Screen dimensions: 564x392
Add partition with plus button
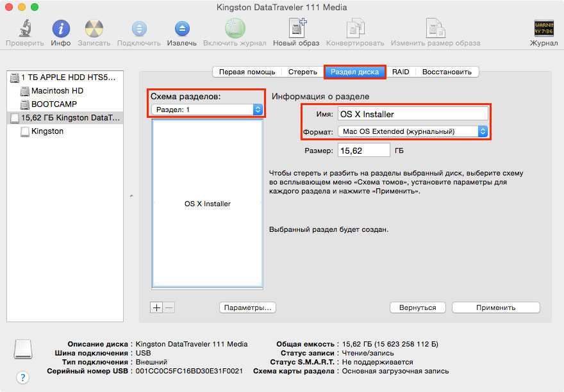[x=156, y=308]
